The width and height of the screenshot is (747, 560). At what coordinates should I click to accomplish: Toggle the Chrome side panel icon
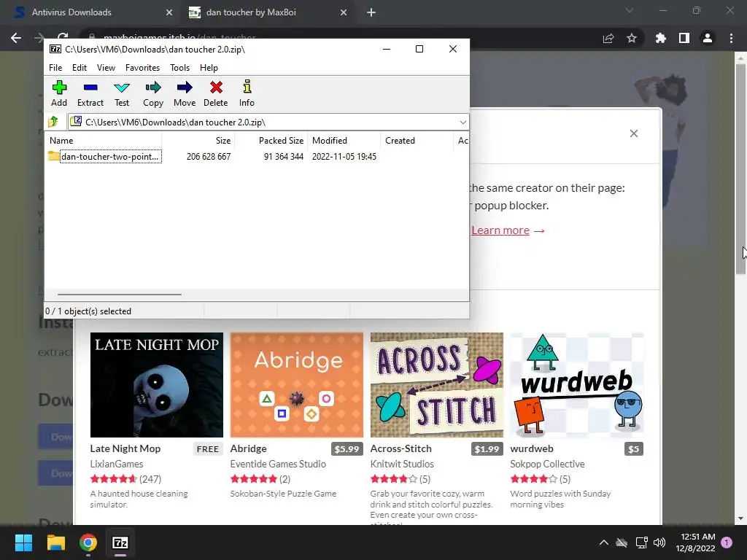click(x=684, y=38)
